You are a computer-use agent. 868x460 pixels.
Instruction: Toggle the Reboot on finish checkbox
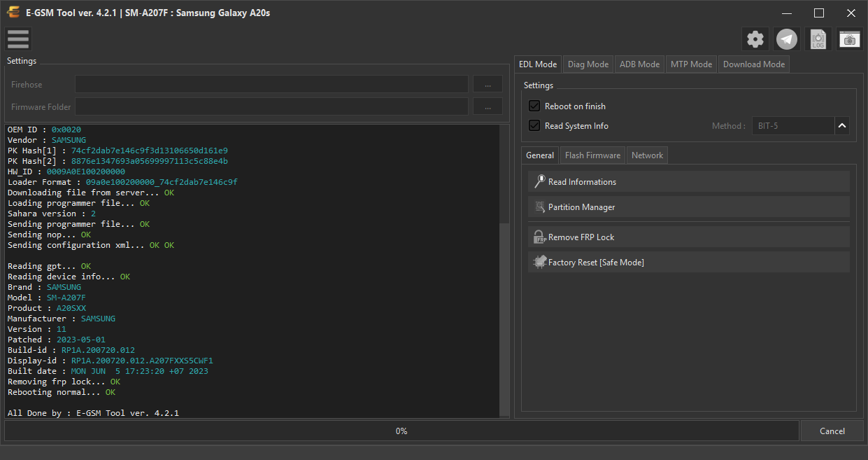coord(534,106)
